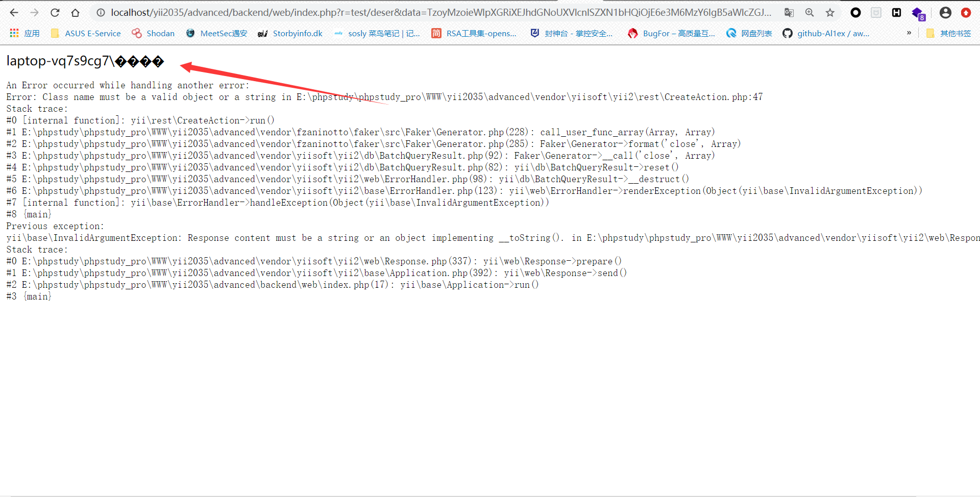
Task: Open the 网盘列表 bookmark
Action: point(749,33)
